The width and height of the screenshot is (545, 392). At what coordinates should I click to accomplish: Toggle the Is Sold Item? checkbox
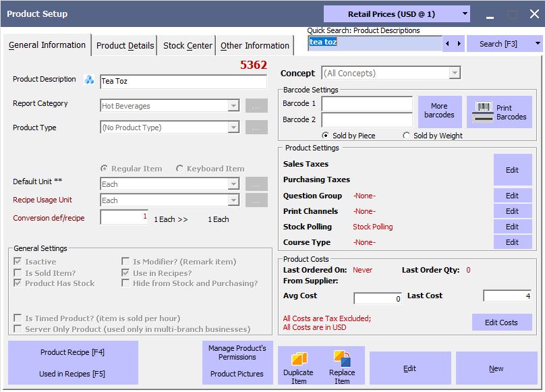[18, 273]
